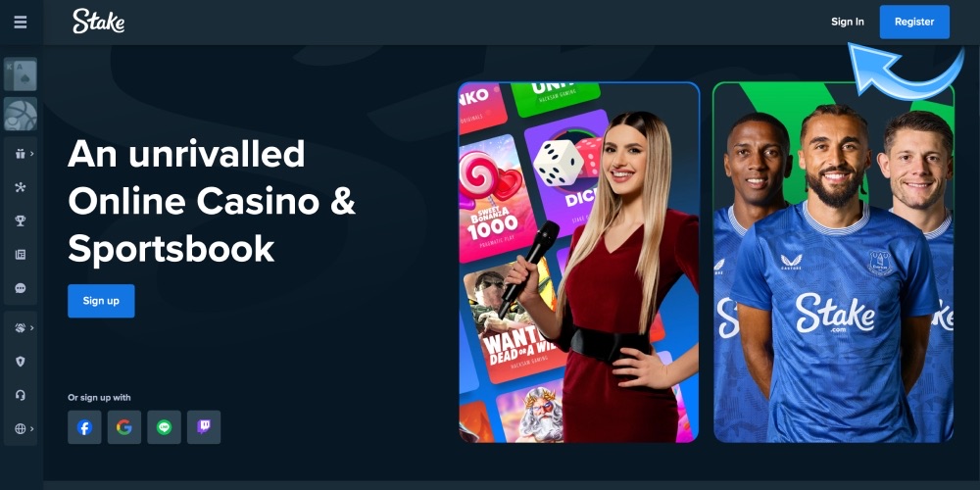The width and height of the screenshot is (980, 490).
Task: Click the trophy icon in the sidebar
Action: (x=20, y=220)
